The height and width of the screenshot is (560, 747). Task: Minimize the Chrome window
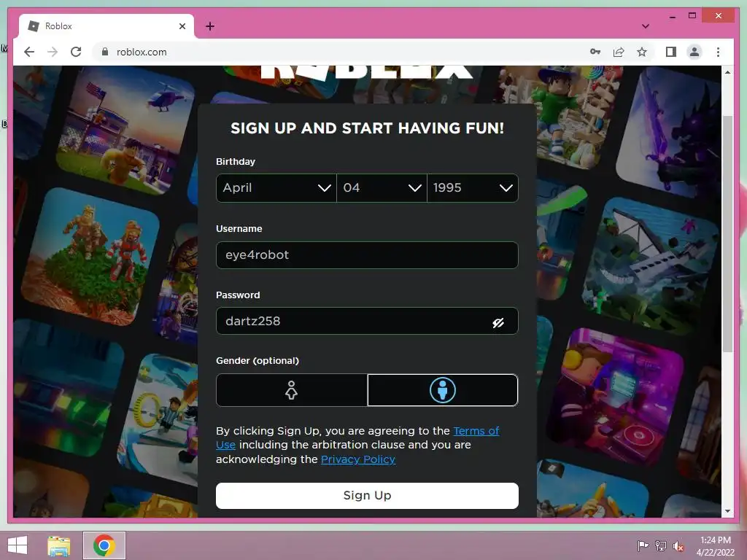(x=672, y=16)
